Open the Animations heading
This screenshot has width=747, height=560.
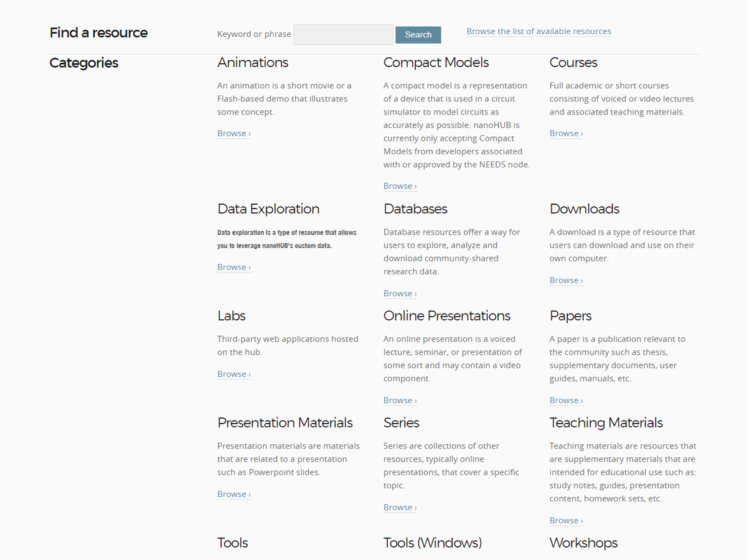coord(253,63)
